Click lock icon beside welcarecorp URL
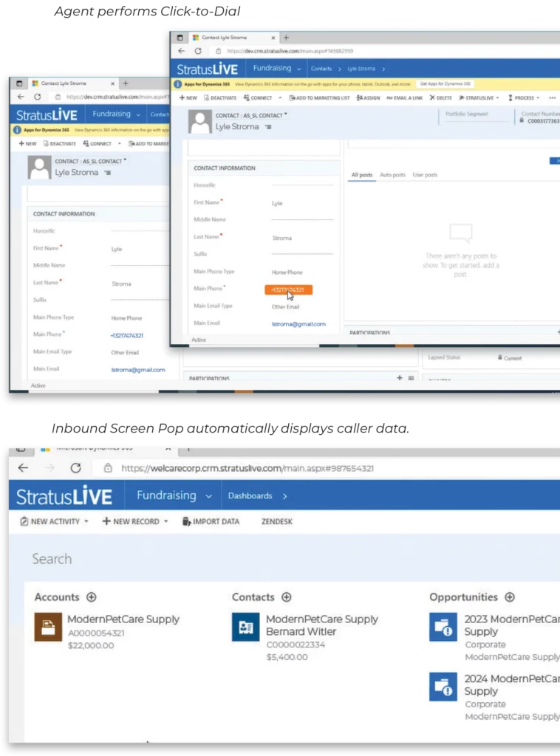Image resolution: width=560 pixels, height=756 pixels. [x=108, y=468]
